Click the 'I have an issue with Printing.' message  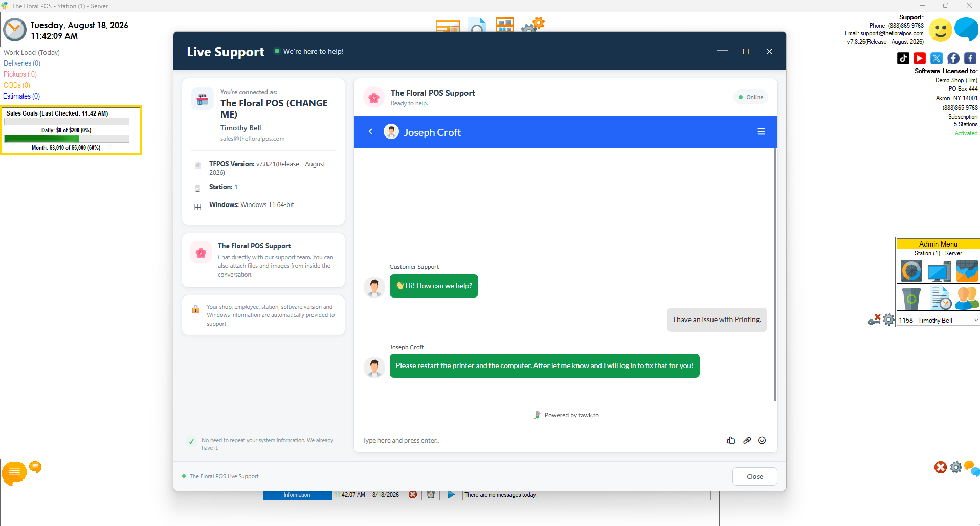[x=717, y=319]
